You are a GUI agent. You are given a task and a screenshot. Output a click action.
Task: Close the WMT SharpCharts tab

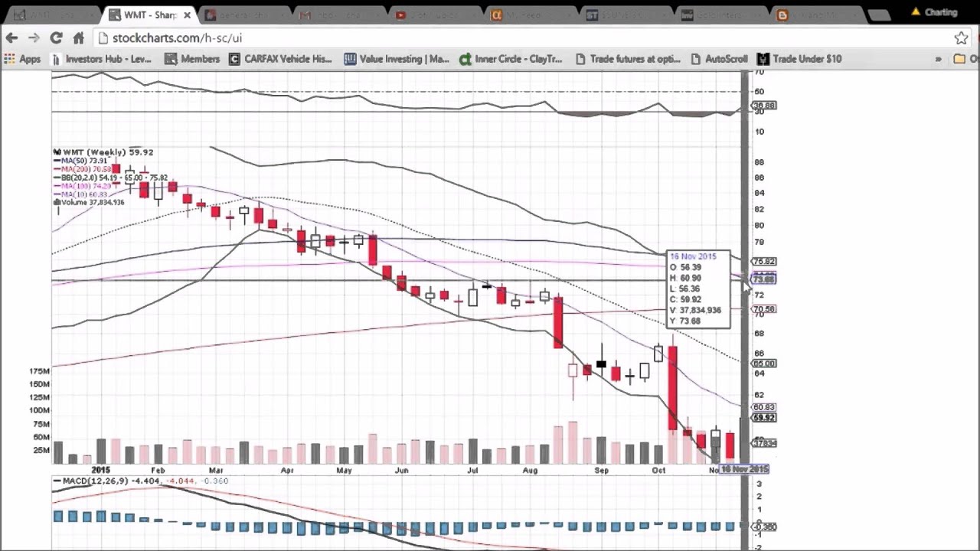pos(187,15)
